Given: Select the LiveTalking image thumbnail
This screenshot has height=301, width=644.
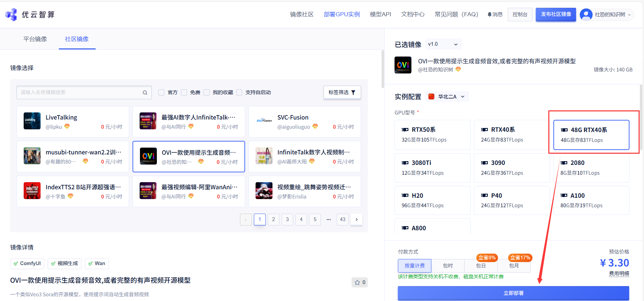Looking at the screenshot, I should point(32,121).
